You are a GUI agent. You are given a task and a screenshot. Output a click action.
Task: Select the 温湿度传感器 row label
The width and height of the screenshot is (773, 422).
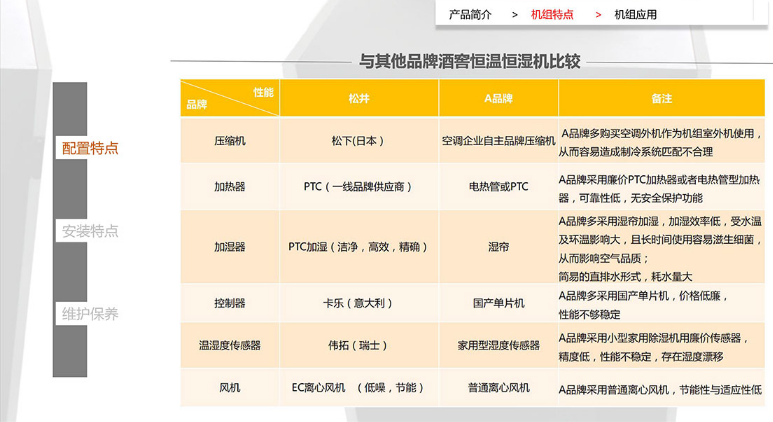pyautogui.click(x=229, y=345)
